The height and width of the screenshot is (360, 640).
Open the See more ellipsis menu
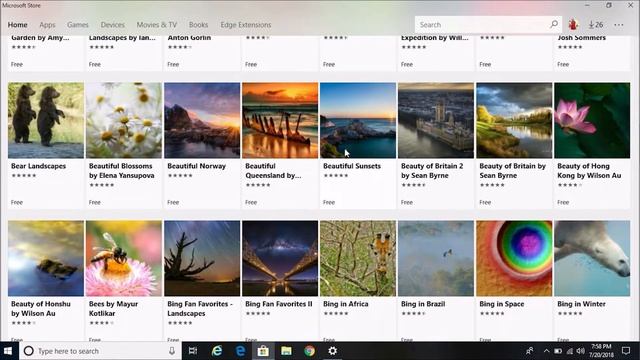click(x=619, y=25)
